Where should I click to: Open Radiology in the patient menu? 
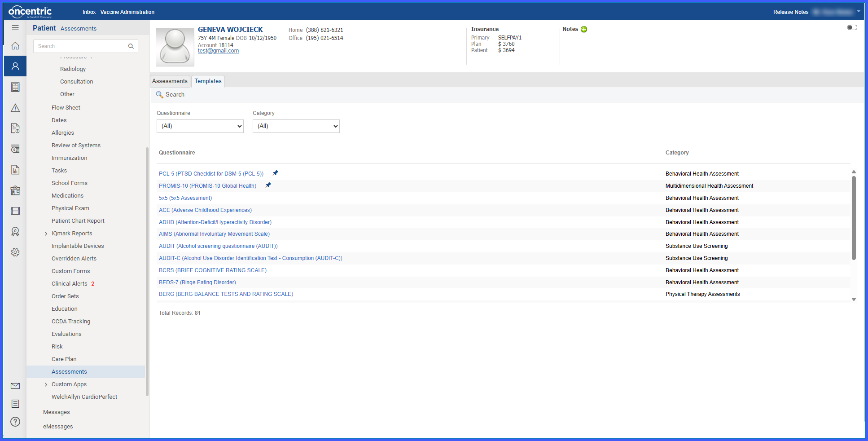click(x=73, y=69)
